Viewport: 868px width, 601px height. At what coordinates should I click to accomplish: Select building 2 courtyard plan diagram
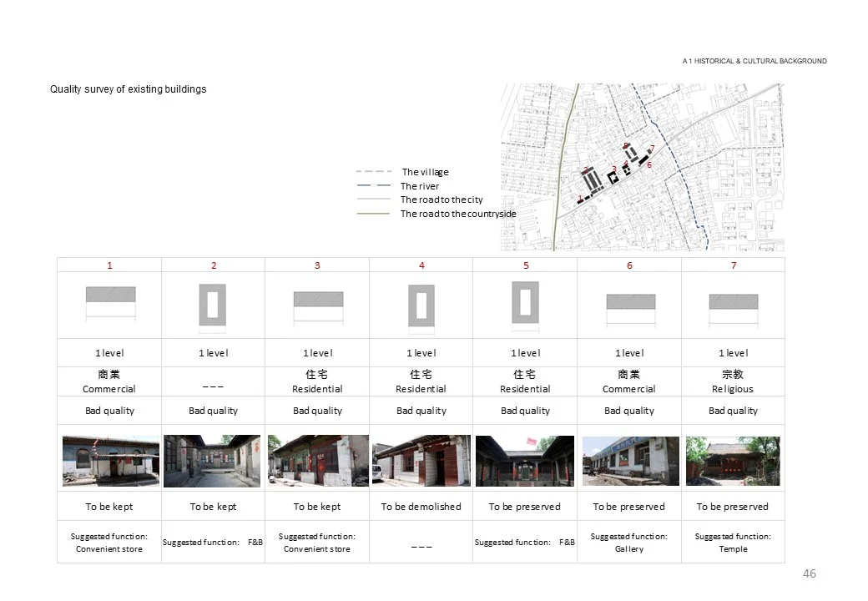tap(213, 308)
